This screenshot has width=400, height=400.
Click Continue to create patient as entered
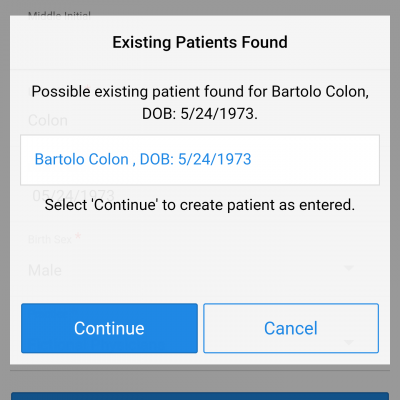[x=109, y=328]
